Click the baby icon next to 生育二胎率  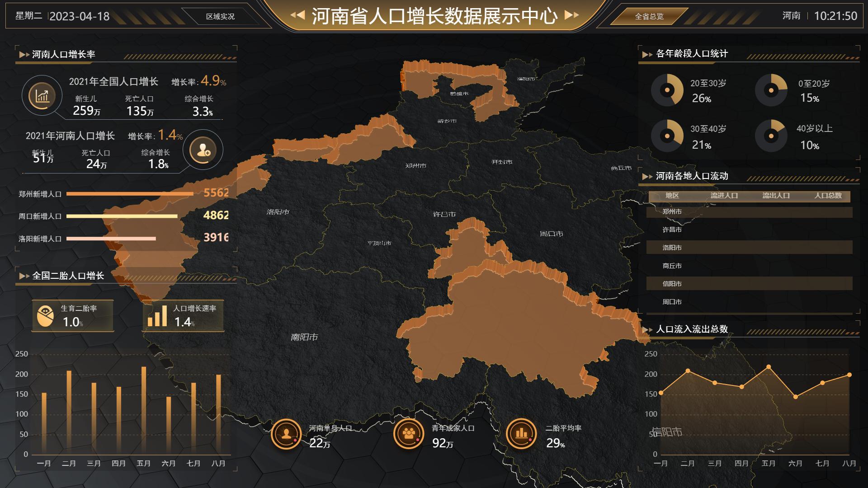(46, 316)
